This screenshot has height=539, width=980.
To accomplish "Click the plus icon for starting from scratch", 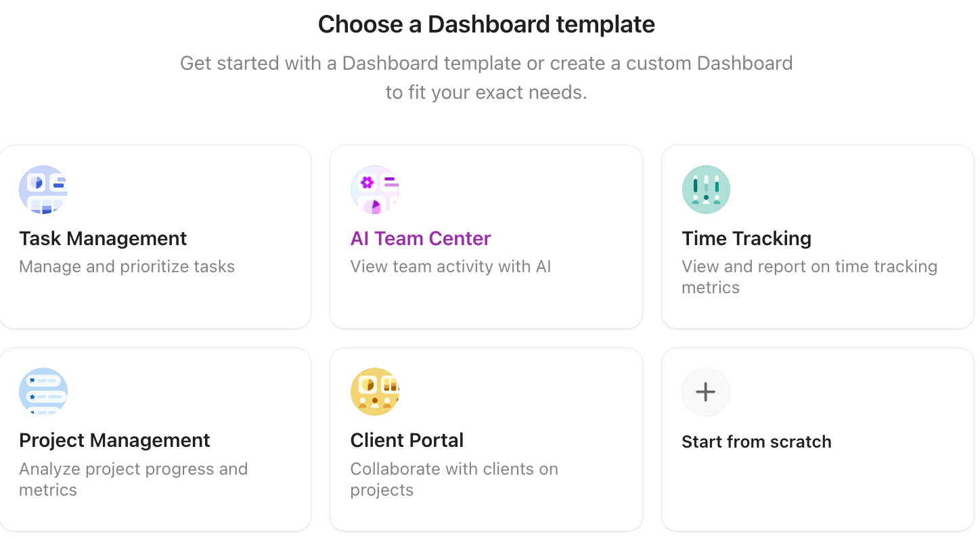I will click(x=706, y=391).
